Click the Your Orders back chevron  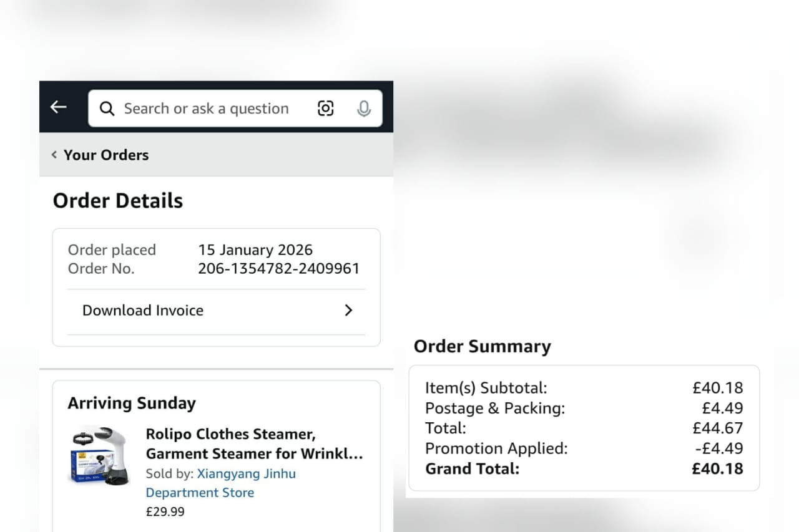[x=54, y=155]
